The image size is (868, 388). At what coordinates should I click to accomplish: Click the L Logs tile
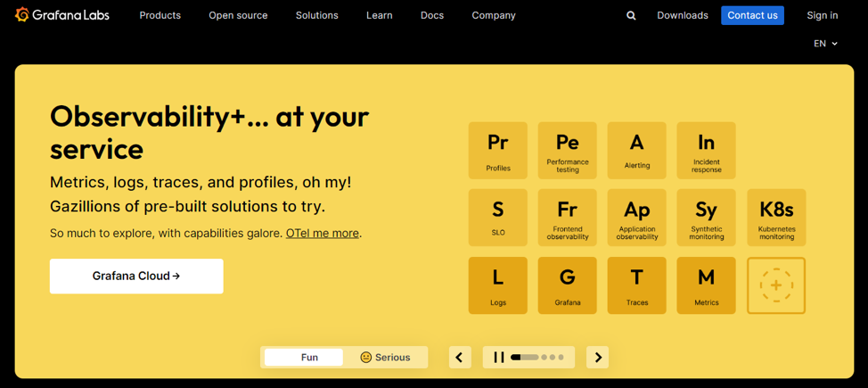point(497,285)
